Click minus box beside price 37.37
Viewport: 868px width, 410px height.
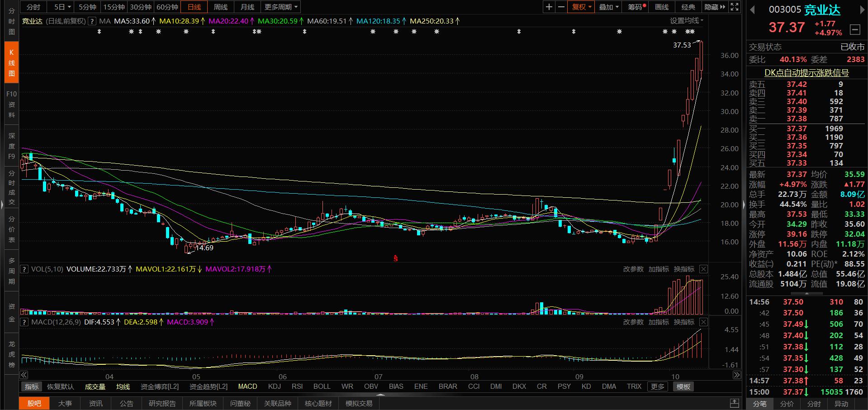click(855, 29)
